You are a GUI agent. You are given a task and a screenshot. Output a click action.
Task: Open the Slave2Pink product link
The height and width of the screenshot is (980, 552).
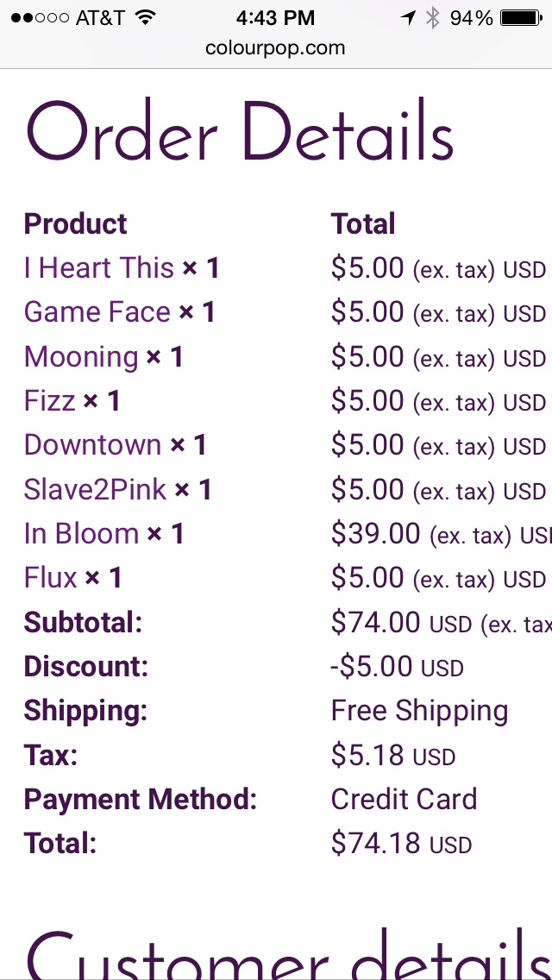pos(95,489)
